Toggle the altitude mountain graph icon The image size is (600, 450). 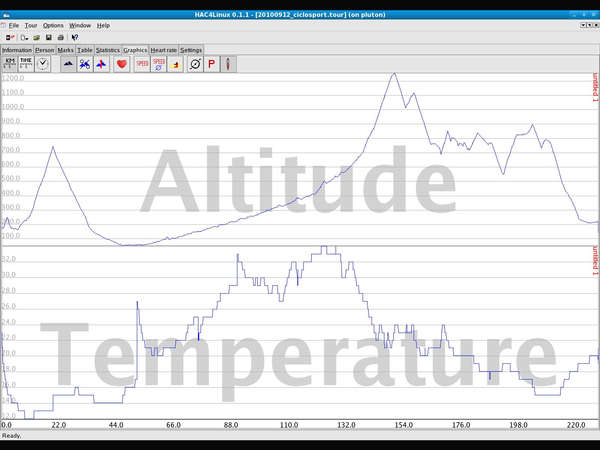[x=68, y=63]
